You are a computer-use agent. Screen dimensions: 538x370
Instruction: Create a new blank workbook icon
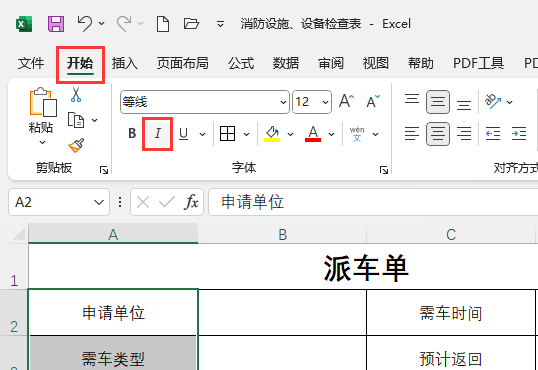tap(163, 24)
